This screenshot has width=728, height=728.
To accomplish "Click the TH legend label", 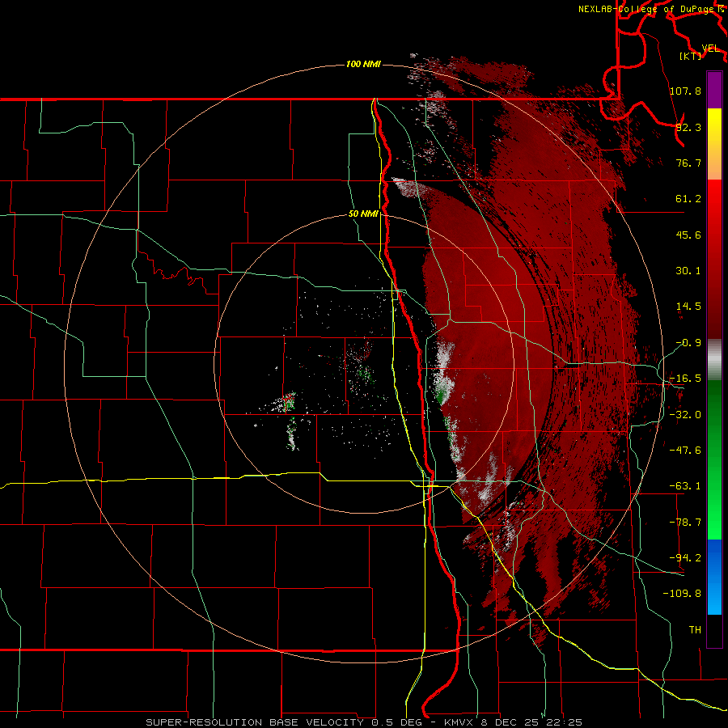I will tap(695, 630).
